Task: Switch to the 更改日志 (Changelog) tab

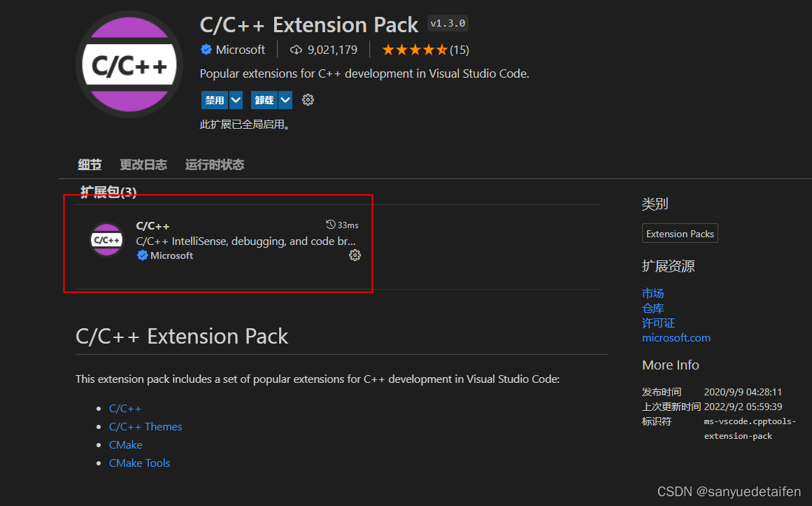Action: click(x=143, y=164)
